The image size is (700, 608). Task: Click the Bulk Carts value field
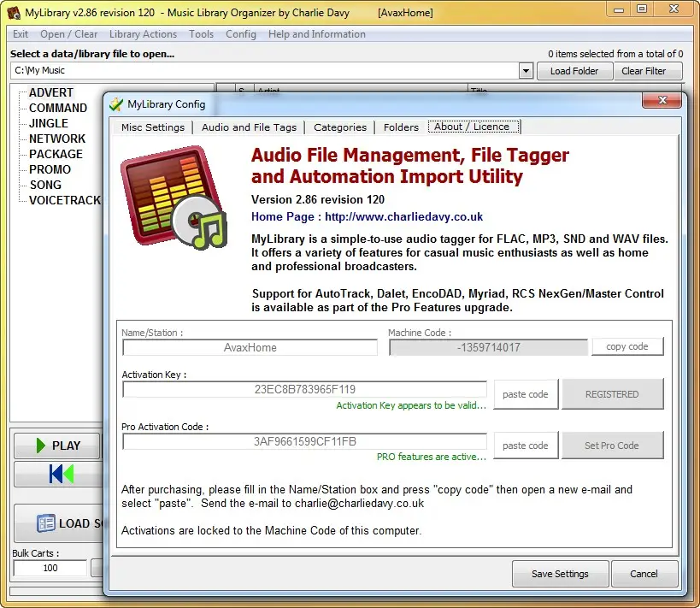coord(50,568)
